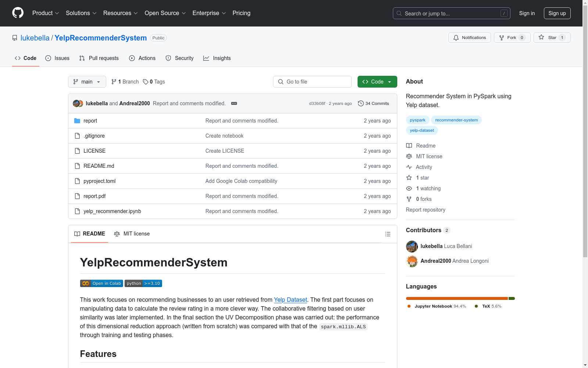Click the yelp-dataset topic tag
The width and height of the screenshot is (588, 368).
422,130
